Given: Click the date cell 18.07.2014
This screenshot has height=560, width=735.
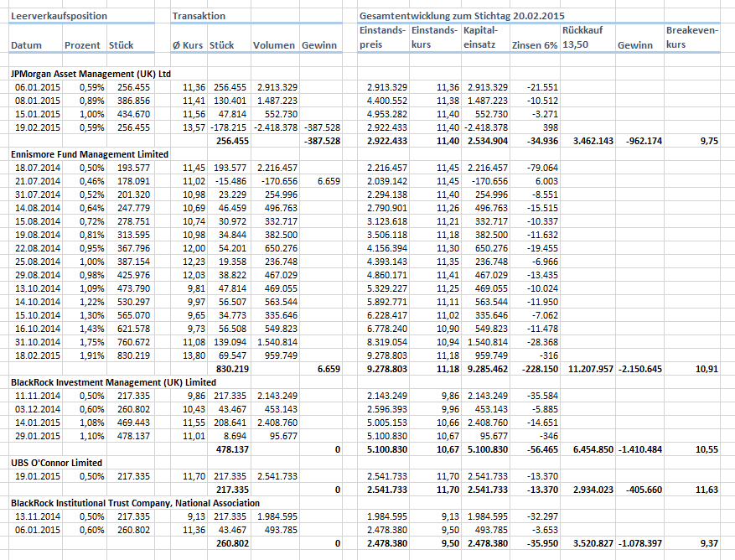Looking at the screenshot, I should coord(38,168).
